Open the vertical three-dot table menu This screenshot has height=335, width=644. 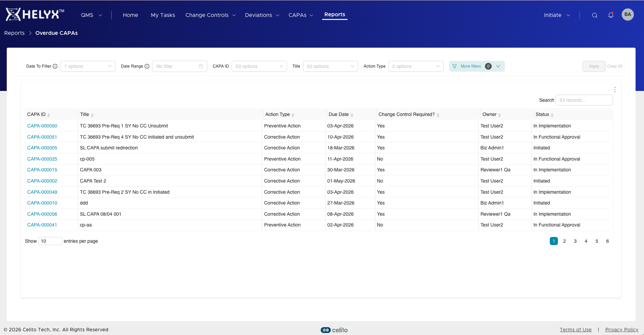(x=615, y=90)
